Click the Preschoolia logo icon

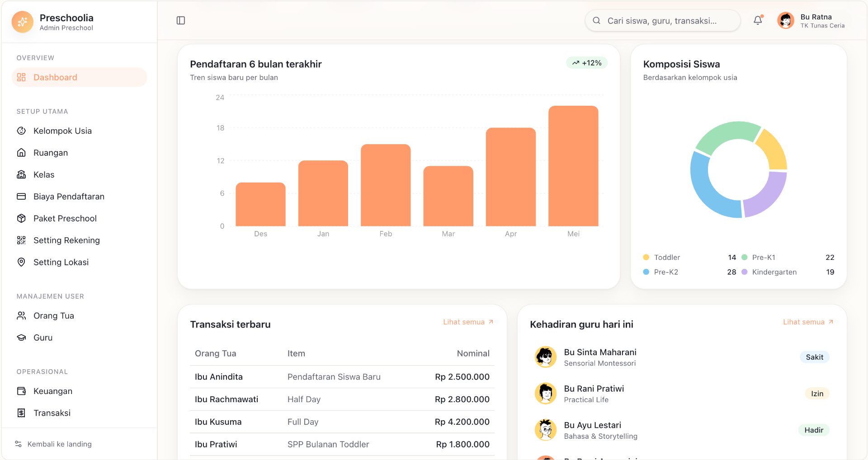23,22
